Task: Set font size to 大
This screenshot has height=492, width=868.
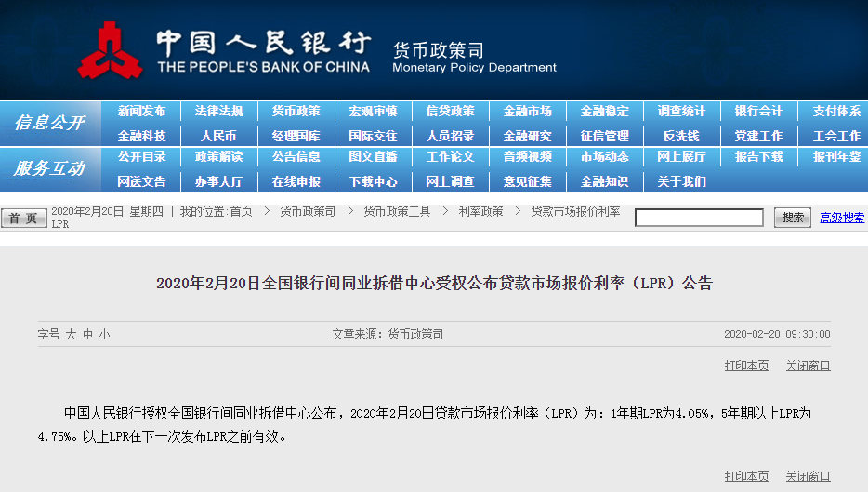Action: click(x=72, y=334)
